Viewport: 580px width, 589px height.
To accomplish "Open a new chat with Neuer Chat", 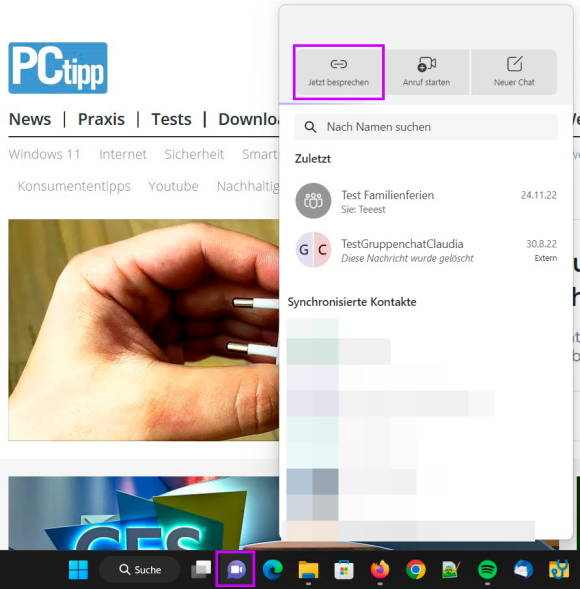I will click(514, 72).
